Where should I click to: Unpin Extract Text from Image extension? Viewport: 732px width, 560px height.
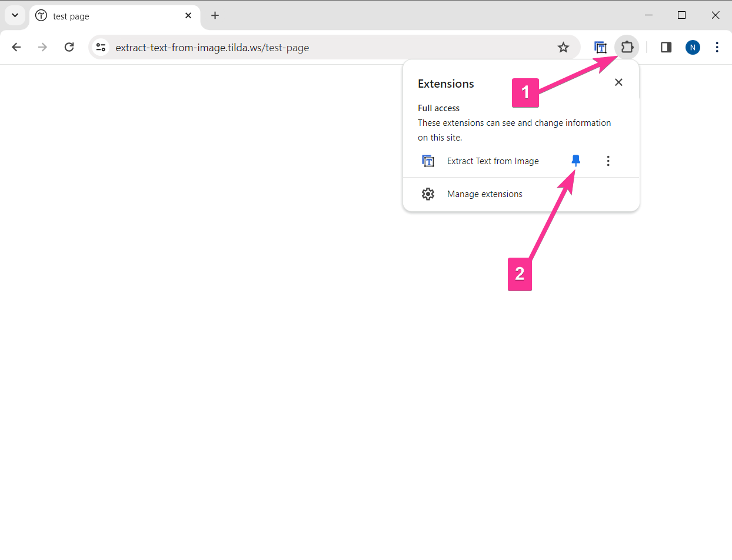pos(576,161)
